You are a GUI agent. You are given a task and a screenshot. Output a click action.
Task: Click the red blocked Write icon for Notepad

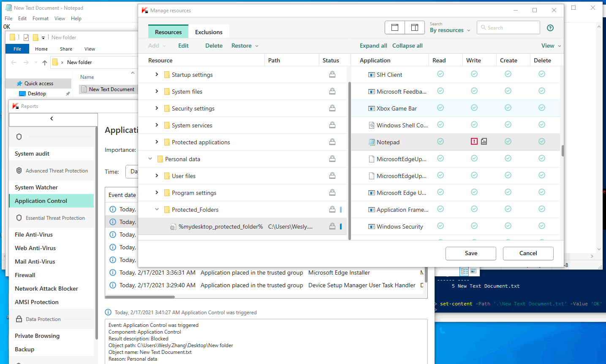click(474, 141)
